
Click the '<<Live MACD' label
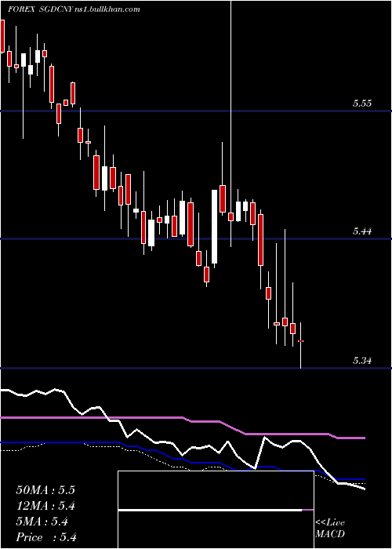pos(330,529)
